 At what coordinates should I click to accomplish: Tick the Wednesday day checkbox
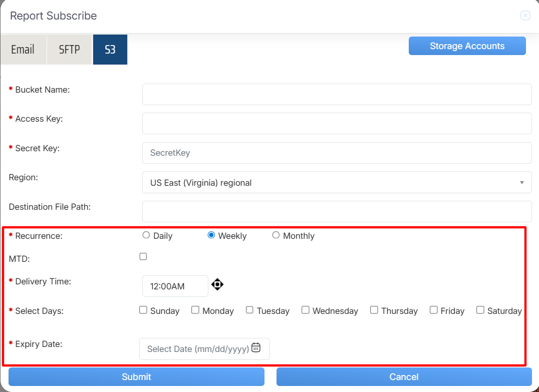tap(305, 310)
